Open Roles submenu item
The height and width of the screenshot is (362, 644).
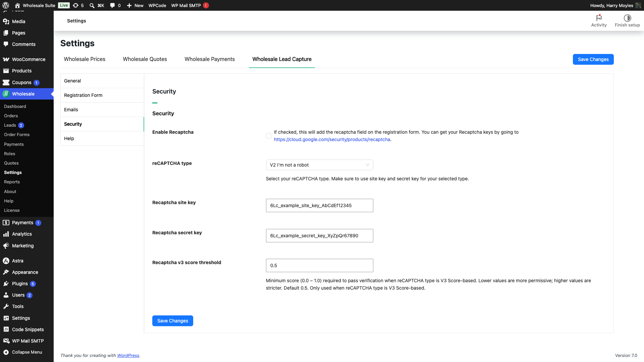(10, 154)
